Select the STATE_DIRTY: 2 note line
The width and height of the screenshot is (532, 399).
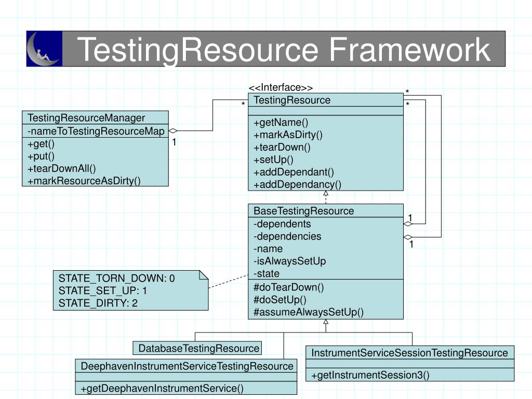[98, 303]
